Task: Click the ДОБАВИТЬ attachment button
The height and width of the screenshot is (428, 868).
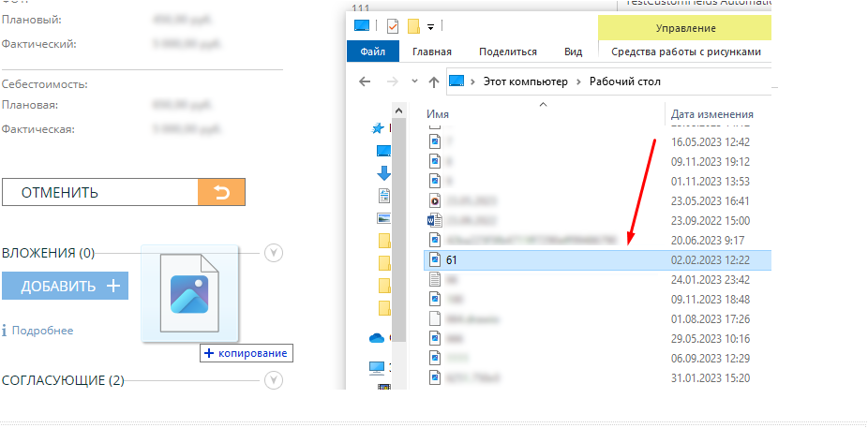Action: click(x=65, y=286)
